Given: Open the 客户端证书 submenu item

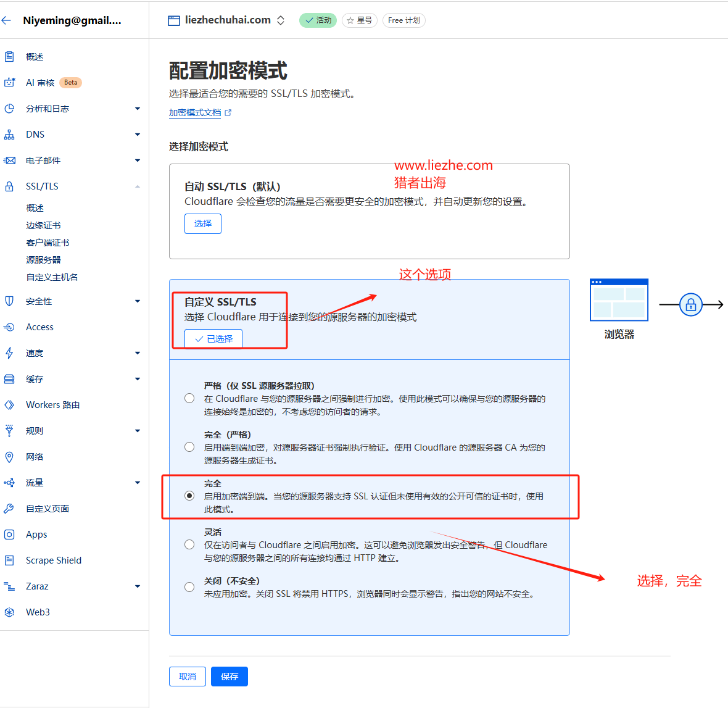Looking at the screenshot, I should (x=48, y=243).
